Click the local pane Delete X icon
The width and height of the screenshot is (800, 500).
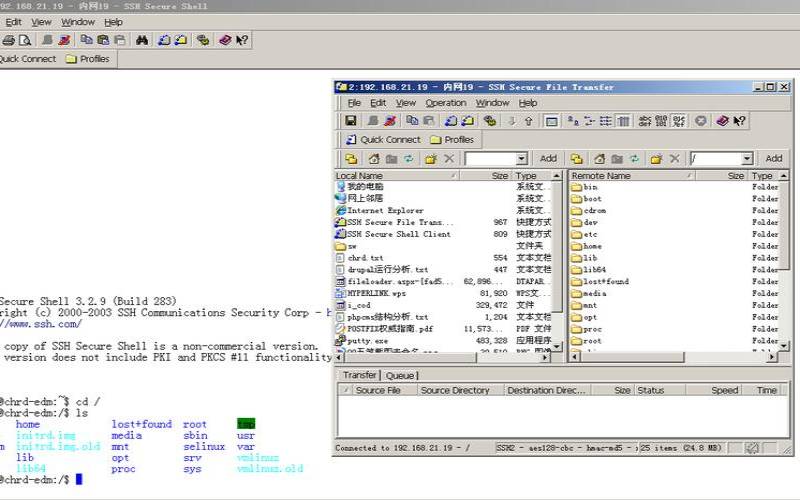[449, 159]
